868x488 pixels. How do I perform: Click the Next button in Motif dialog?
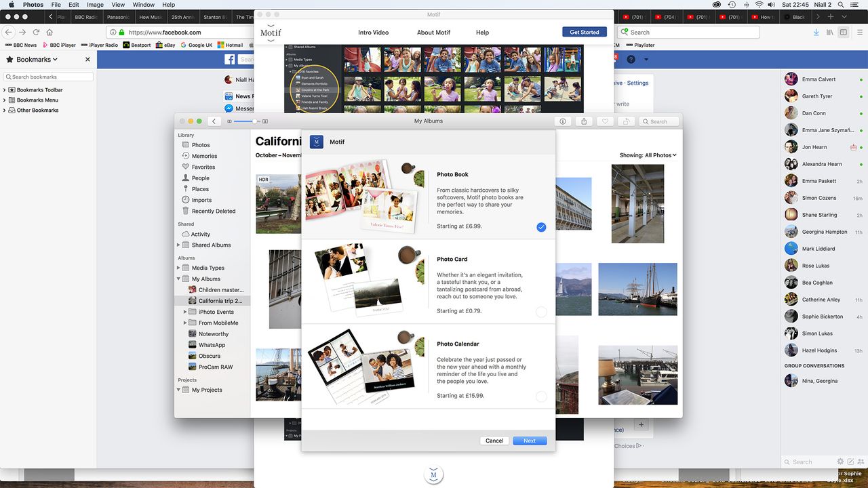[530, 441]
